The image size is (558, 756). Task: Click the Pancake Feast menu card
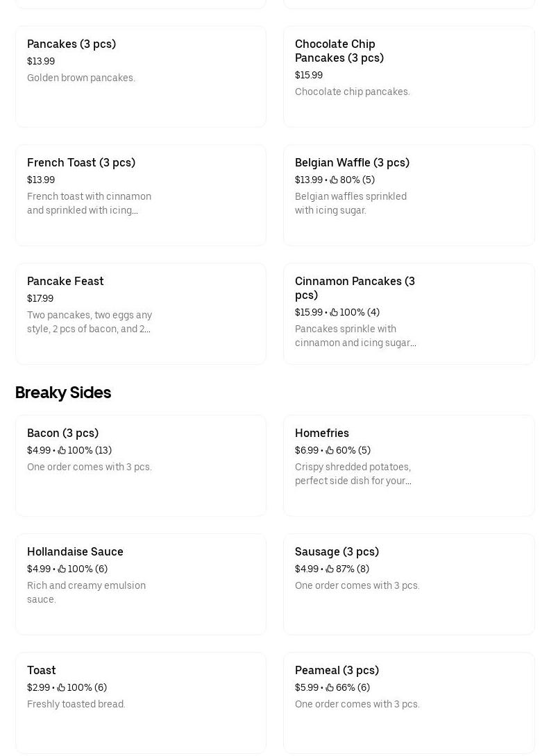pos(140,313)
